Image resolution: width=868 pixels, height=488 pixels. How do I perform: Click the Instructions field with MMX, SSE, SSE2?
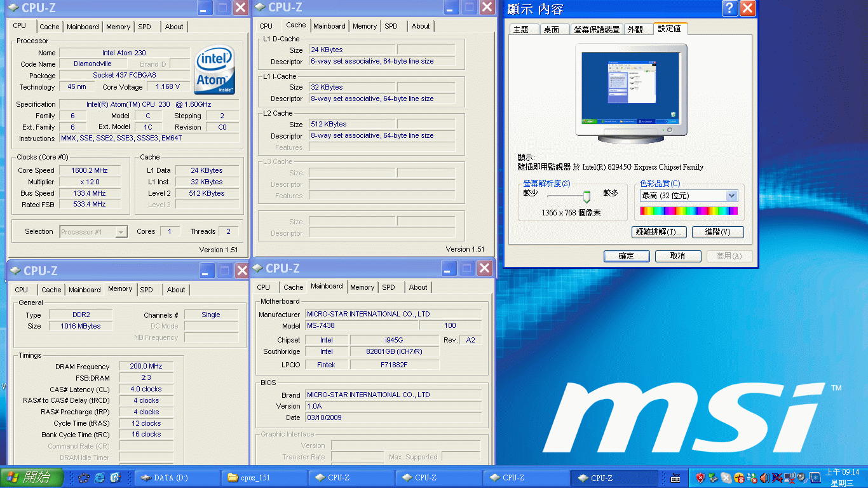click(x=149, y=138)
